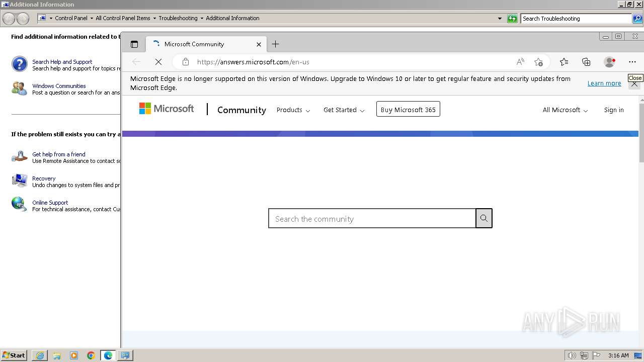Open Action Center flag icon
Screen dimensions: 644x362
(x=596, y=355)
